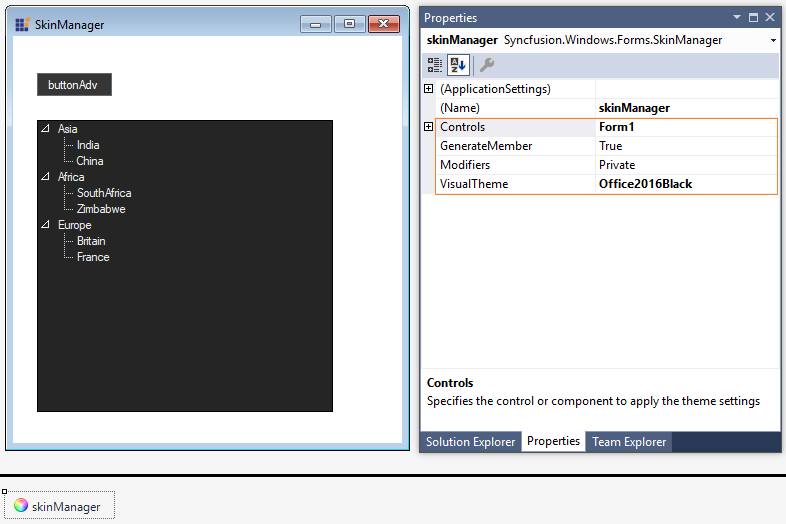The height and width of the screenshot is (524, 786).
Task: Click the Categorized view icon in Properties
Action: click(435, 65)
